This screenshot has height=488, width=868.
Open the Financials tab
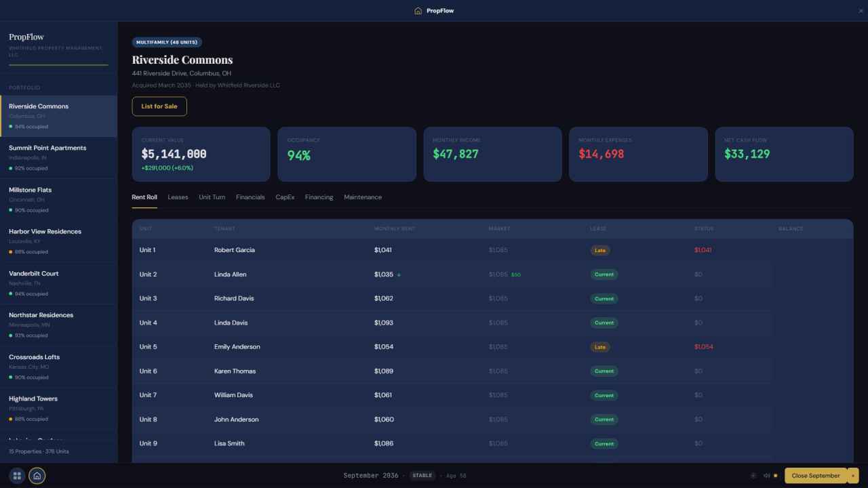click(250, 197)
